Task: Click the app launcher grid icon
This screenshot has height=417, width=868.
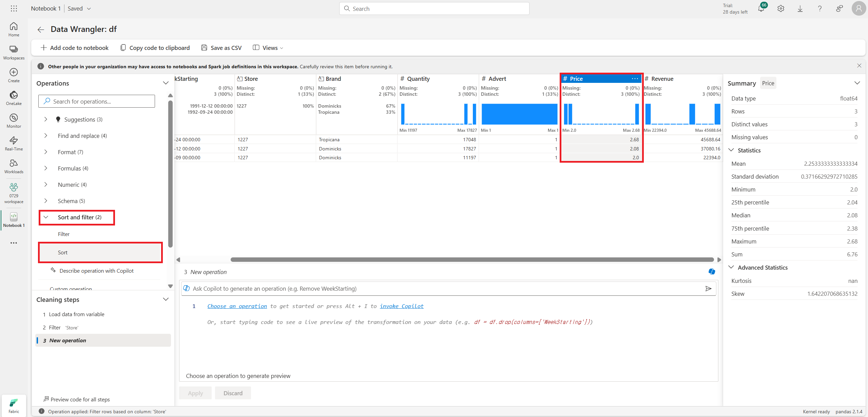Action: coord(14,8)
